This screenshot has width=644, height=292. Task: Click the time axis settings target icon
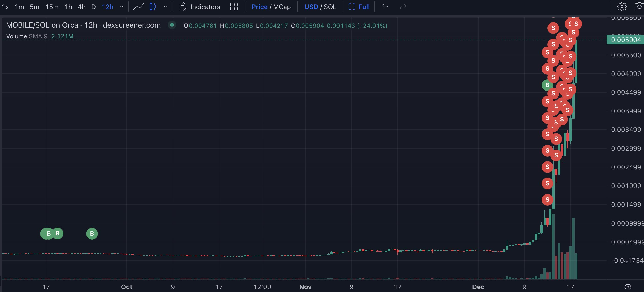point(627,287)
